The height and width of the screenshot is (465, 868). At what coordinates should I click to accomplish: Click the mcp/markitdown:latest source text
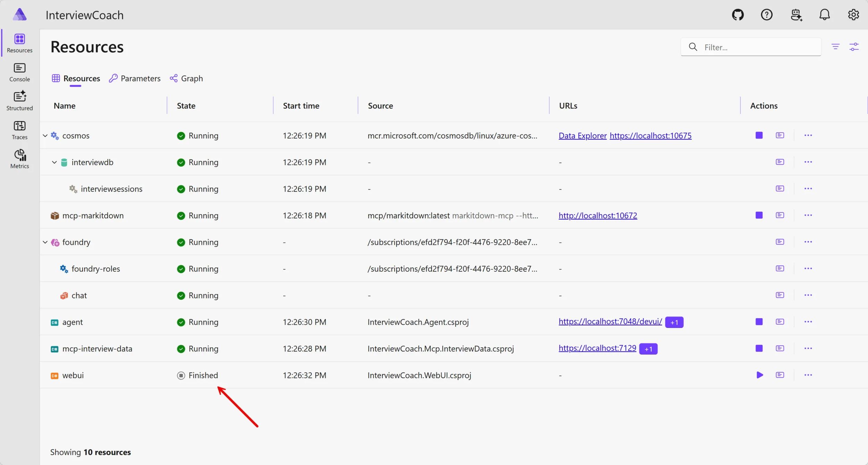(x=408, y=216)
